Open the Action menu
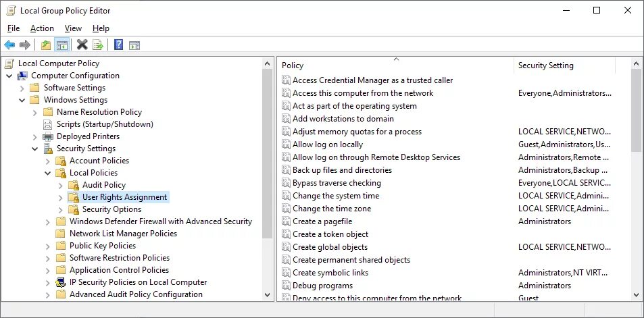 pos(42,28)
